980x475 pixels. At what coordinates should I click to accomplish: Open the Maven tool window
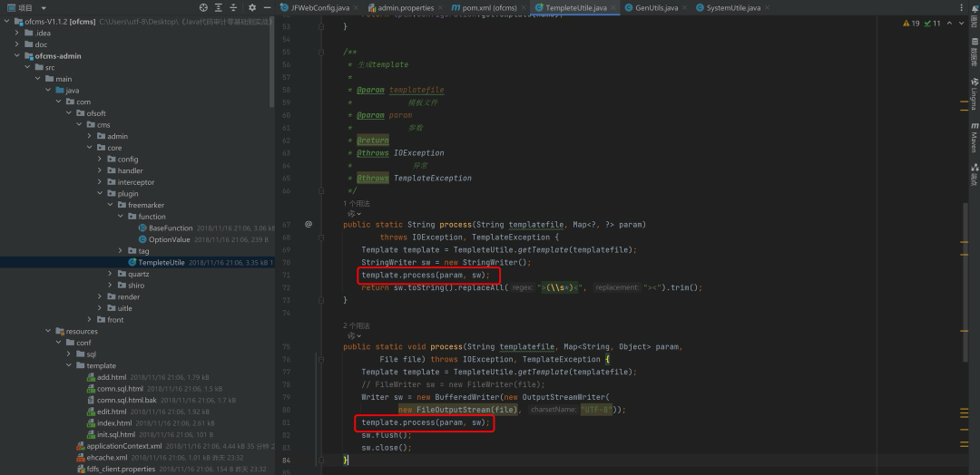click(x=974, y=137)
